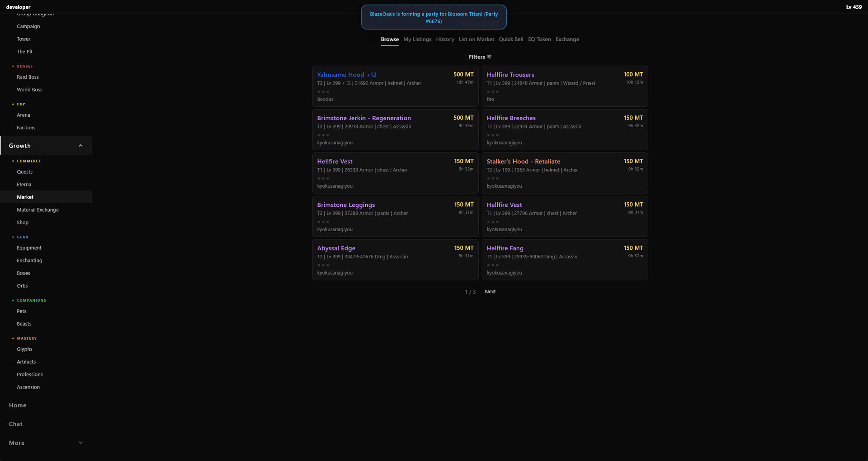Viewport: 868px width, 461px height.
Task: Switch to the My Listings tab
Action: [417, 39]
